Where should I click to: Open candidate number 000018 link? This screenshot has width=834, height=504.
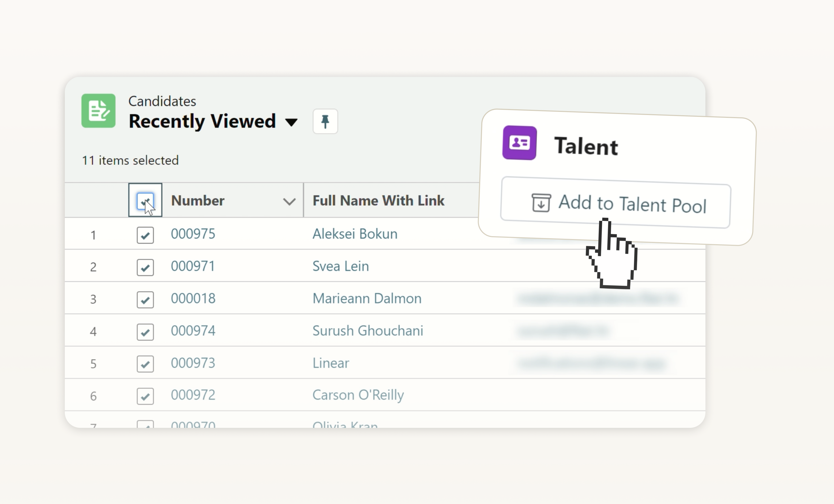coord(193,298)
